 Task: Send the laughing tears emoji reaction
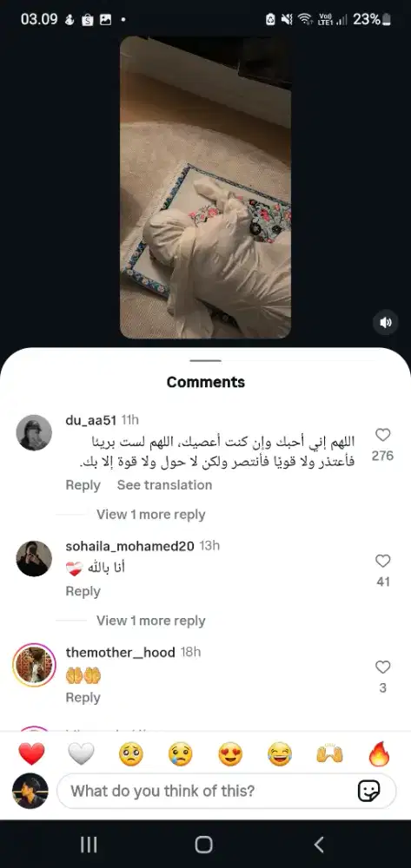click(280, 754)
